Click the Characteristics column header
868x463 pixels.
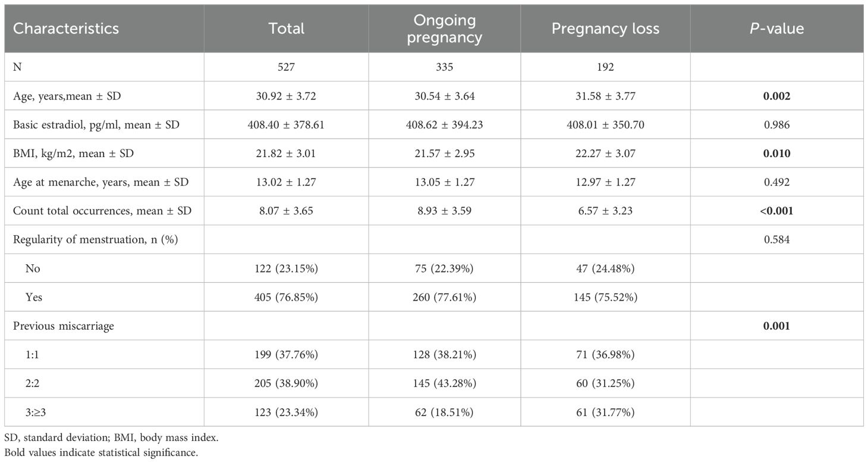tap(66, 29)
